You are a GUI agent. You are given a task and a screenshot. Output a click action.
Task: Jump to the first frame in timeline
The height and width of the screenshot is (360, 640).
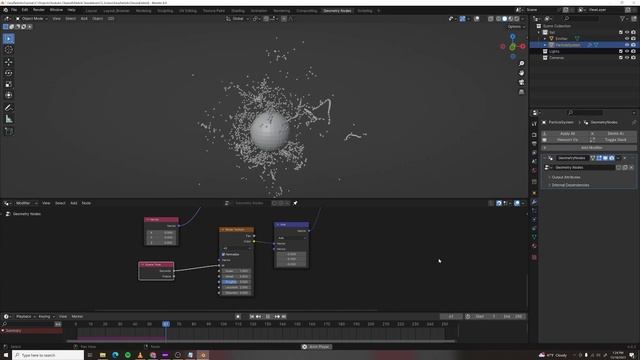point(252,316)
